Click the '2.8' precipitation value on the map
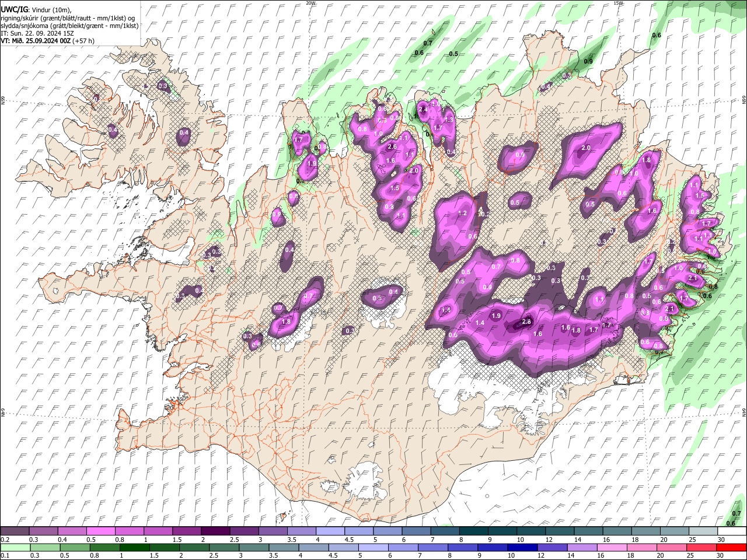Screen dimensions: 747x560 526,321
